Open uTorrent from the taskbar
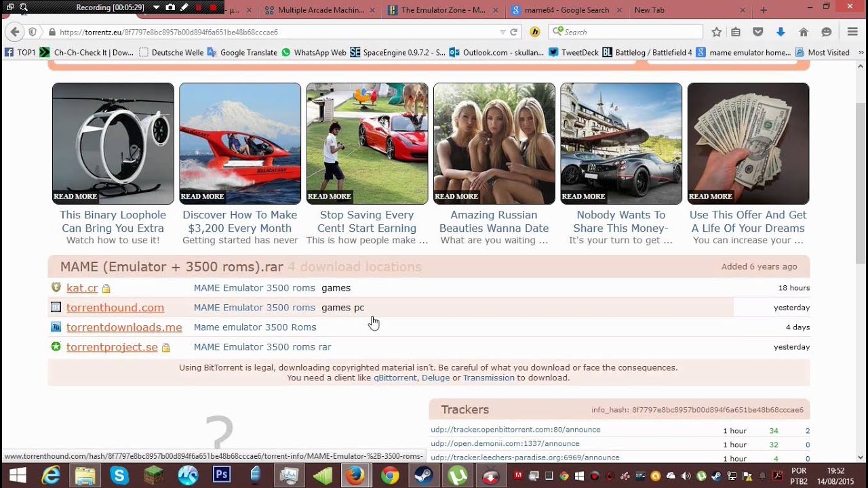Viewport: 868px width, 488px height. [458, 476]
